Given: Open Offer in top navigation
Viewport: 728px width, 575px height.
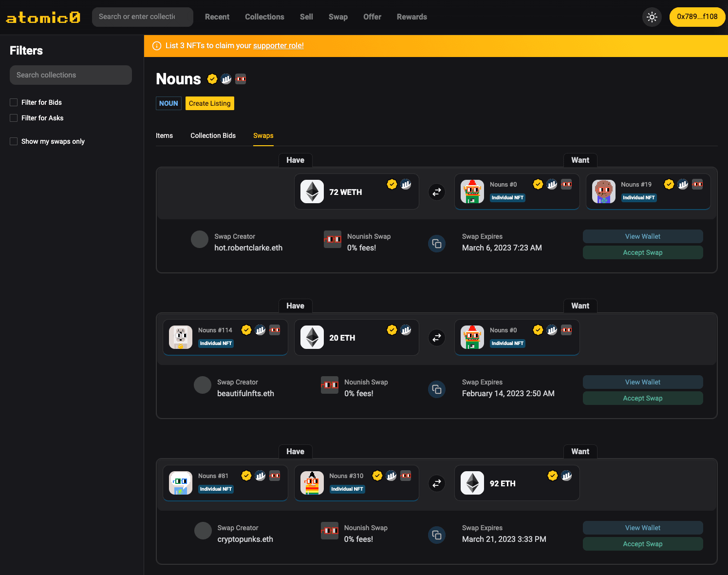Looking at the screenshot, I should click(x=372, y=17).
